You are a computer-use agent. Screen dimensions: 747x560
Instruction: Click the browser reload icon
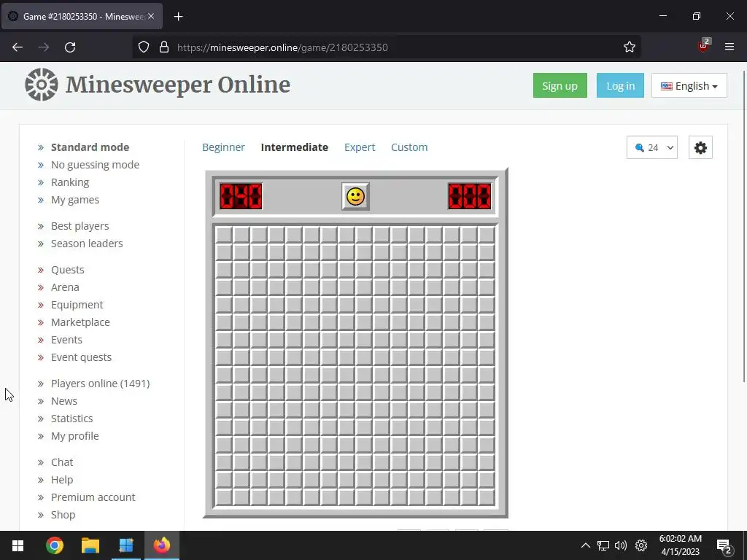(70, 47)
